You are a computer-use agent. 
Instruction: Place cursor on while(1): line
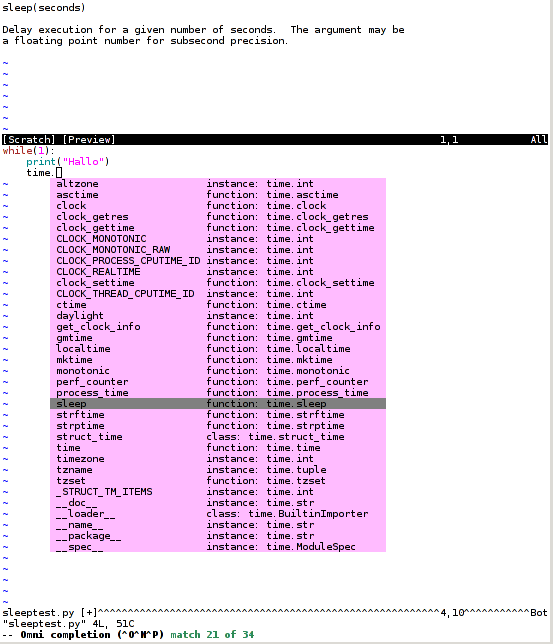pos(28,151)
